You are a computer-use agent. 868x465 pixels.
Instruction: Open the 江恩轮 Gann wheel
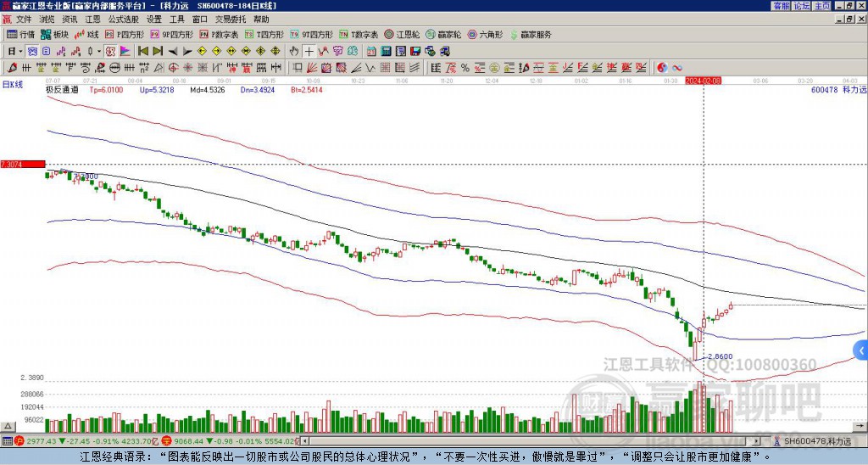[402, 34]
